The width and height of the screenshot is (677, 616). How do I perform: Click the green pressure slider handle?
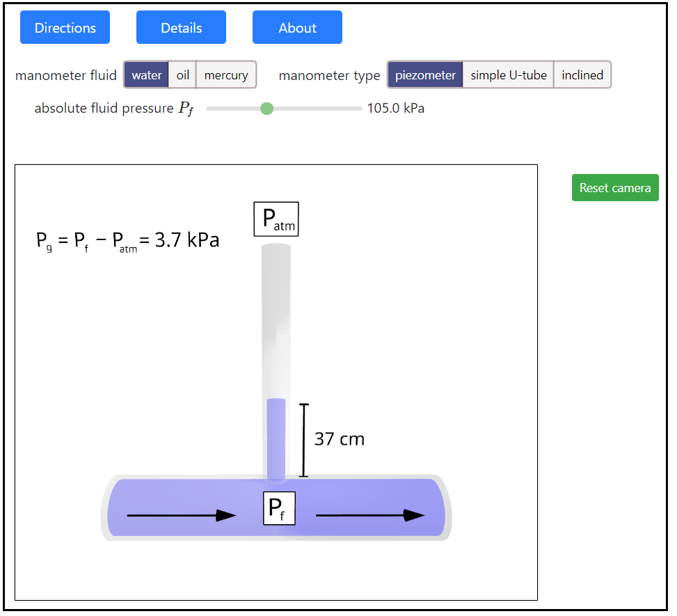266,109
